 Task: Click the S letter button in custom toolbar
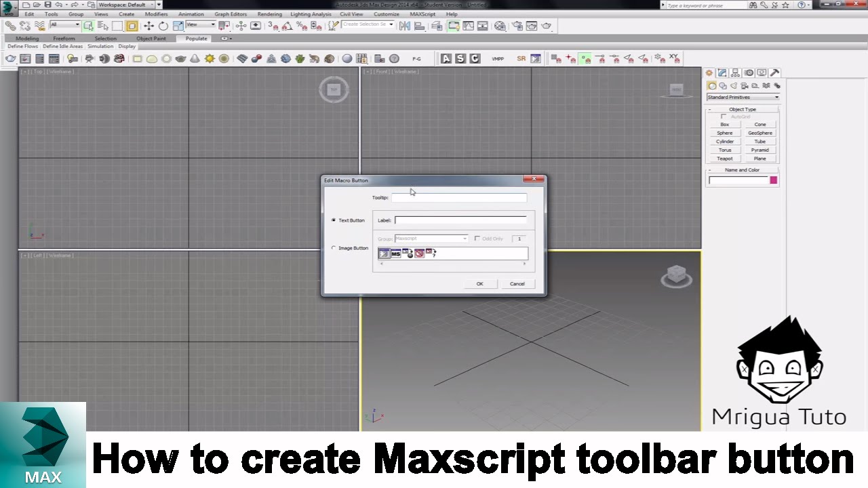(460, 59)
